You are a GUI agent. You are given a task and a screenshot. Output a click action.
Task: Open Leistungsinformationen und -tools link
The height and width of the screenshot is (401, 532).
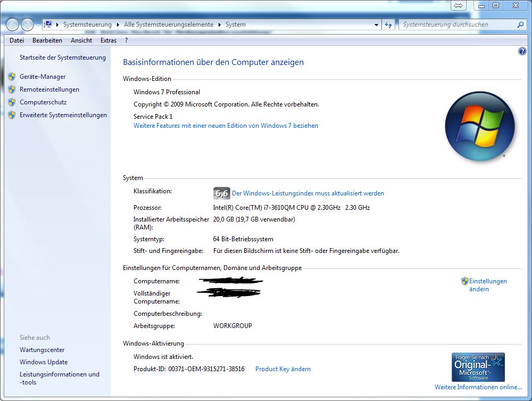60,378
